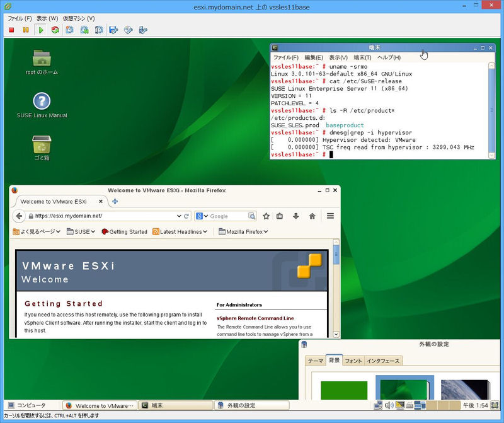Screen dimensions: 504x423
Task: Click the lock icon in the Firefox address bar
Action: [31, 216]
